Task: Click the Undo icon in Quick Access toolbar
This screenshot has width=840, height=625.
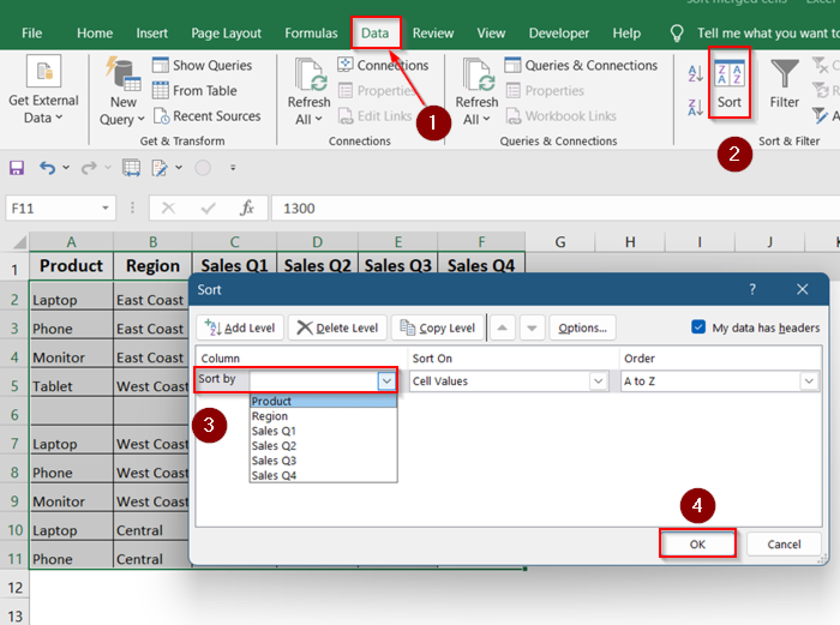Action: click(47, 167)
